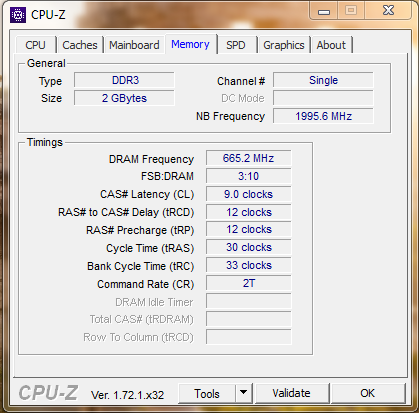
Task: Go to the SPD tab
Action: pyautogui.click(x=236, y=45)
